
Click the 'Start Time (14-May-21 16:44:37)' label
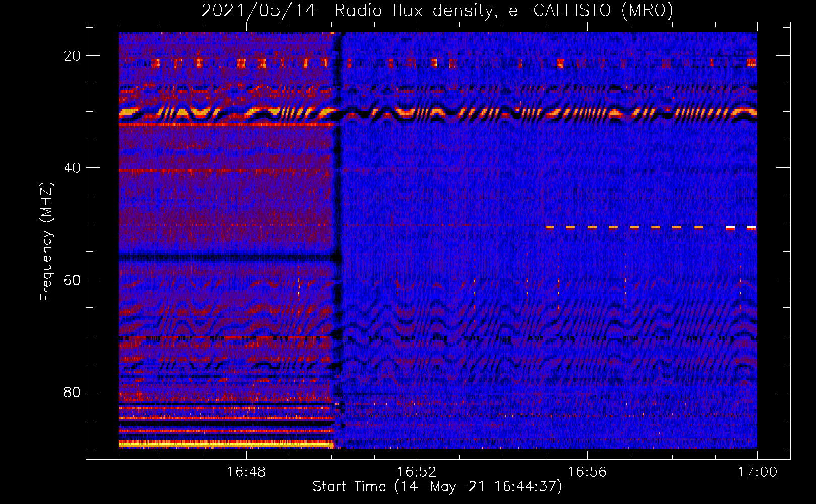[x=437, y=487]
